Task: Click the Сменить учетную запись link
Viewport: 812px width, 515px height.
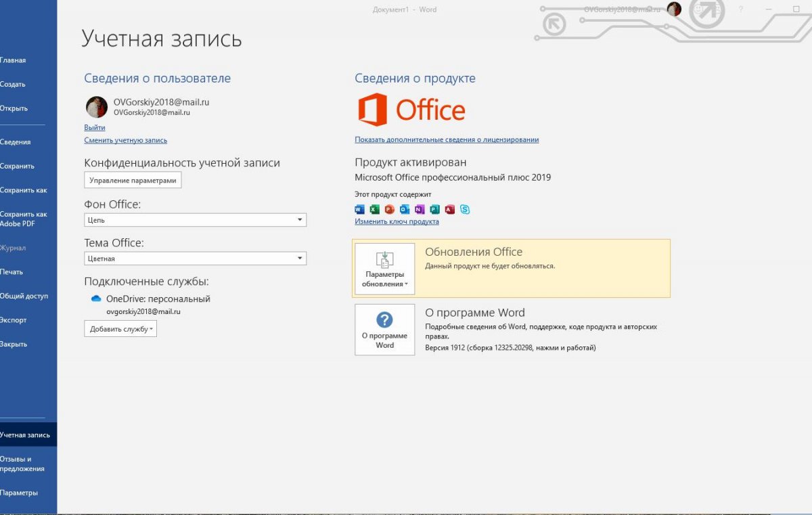Action: 126,140
